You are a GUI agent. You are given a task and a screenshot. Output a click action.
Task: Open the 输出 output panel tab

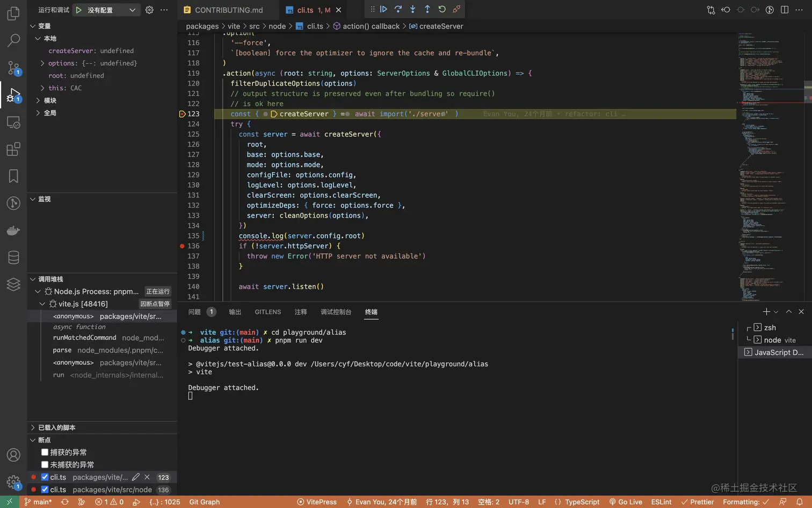pos(235,312)
